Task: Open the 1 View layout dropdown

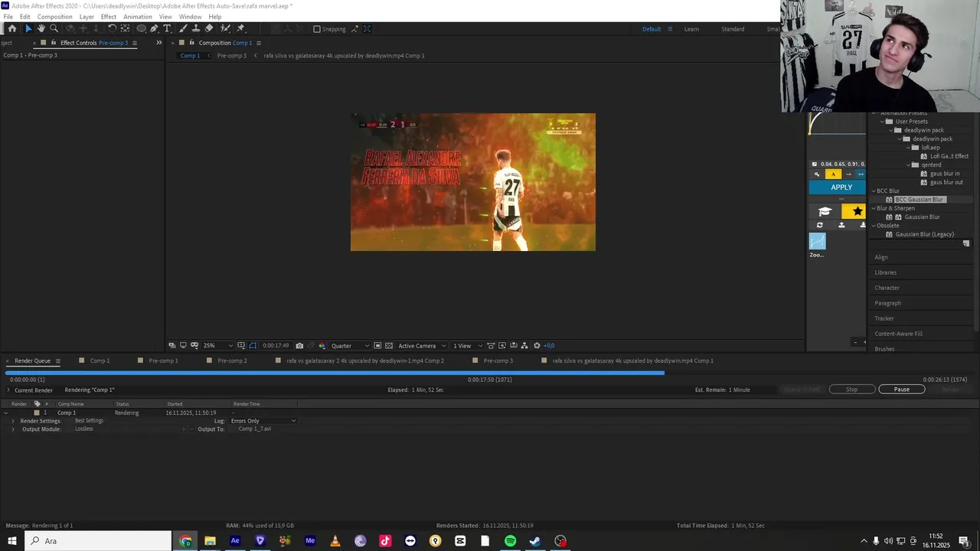Action: pos(467,346)
